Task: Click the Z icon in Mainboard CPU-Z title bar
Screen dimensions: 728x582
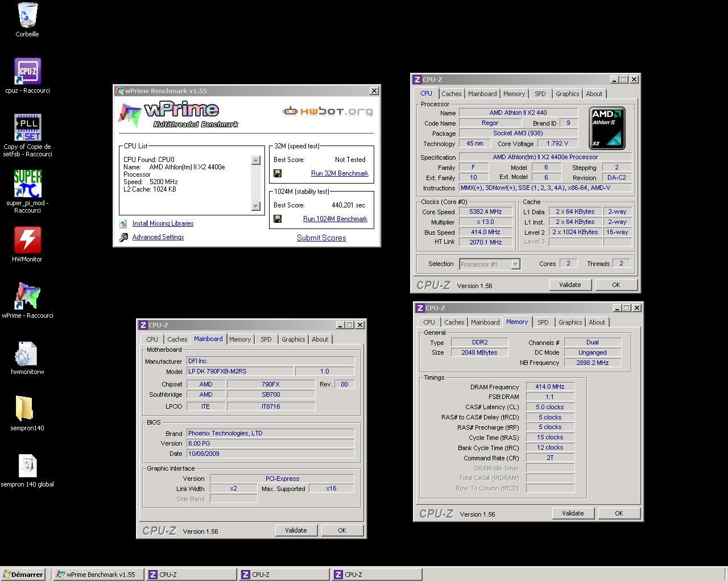Action: (143, 325)
